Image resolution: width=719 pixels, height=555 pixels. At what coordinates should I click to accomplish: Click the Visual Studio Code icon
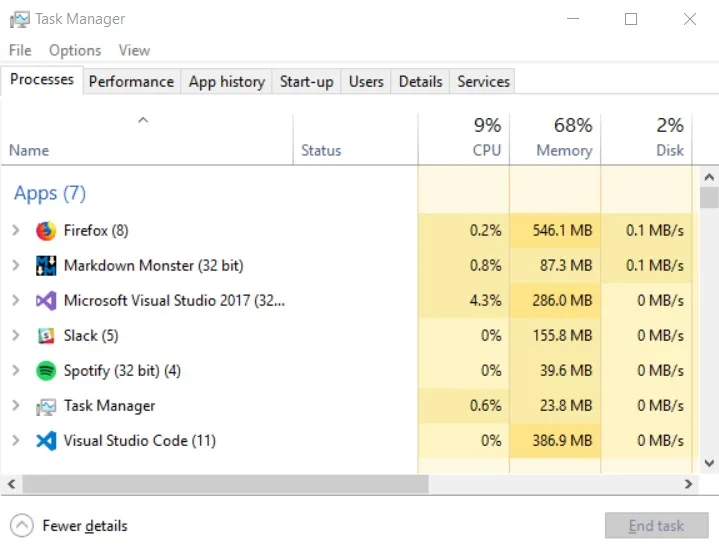point(46,441)
